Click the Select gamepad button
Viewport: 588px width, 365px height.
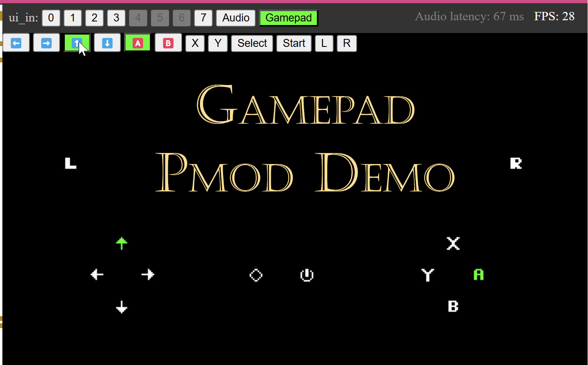click(x=252, y=43)
